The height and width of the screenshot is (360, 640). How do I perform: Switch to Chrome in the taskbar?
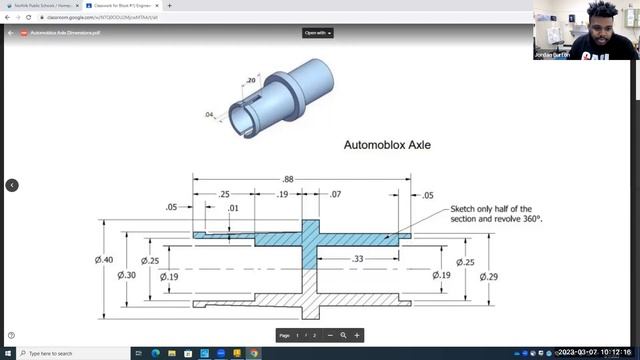point(254,353)
